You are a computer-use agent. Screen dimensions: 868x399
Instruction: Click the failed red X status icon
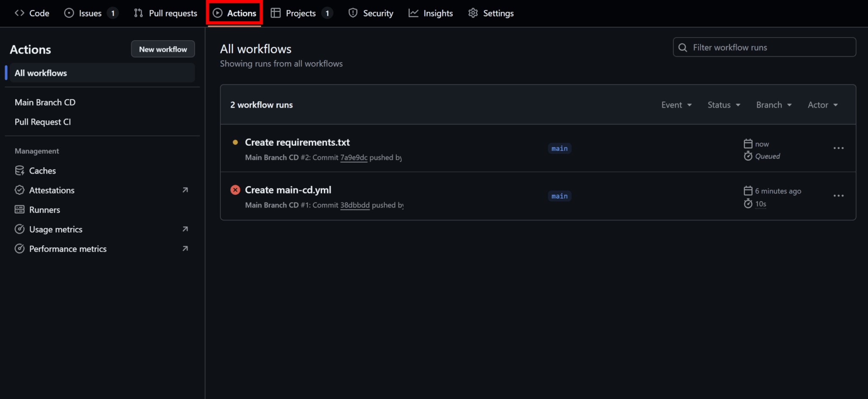click(235, 190)
